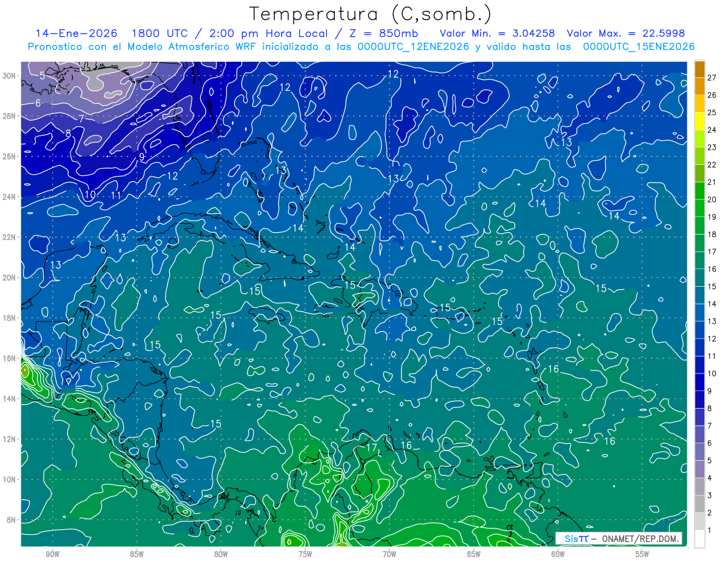This screenshot has height=562, width=728.
Task: Click the legend swatch between 9 and 10
Action: [x=699, y=383]
